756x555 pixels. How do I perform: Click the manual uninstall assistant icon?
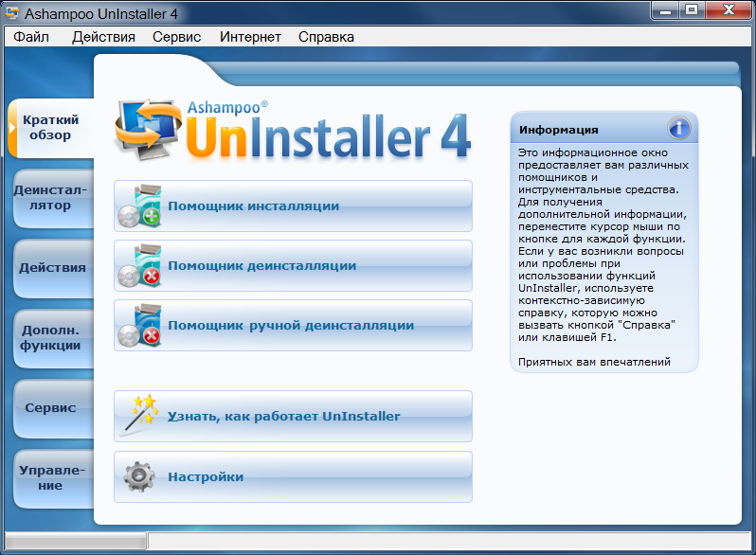coord(140,326)
